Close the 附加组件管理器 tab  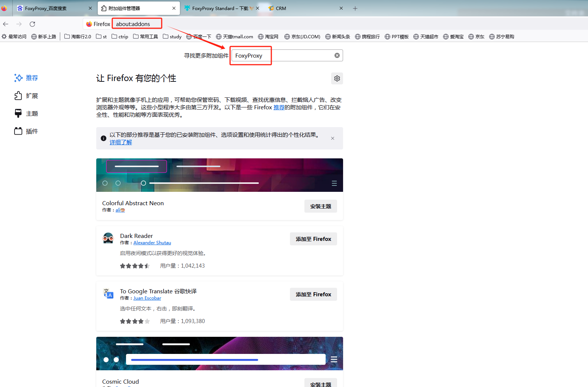tap(174, 8)
